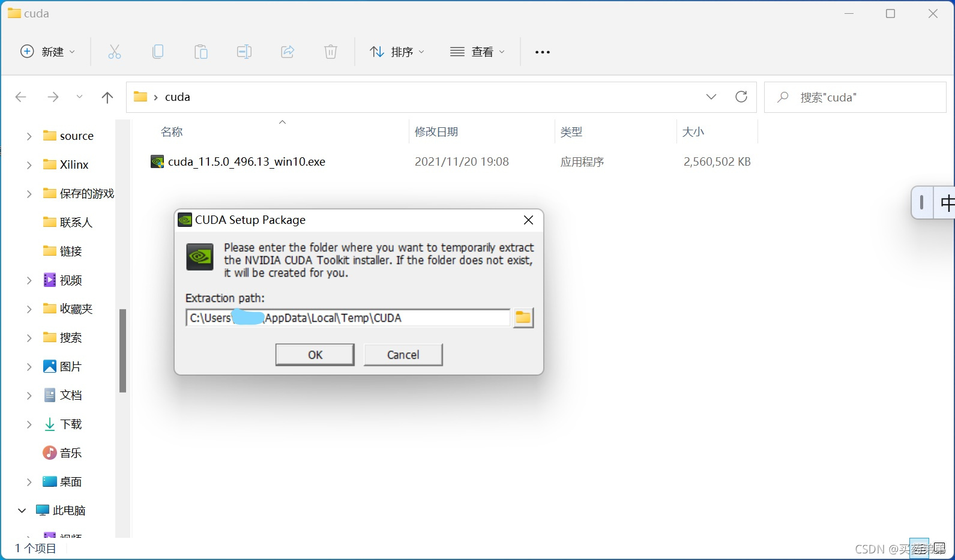The height and width of the screenshot is (560, 955).
Task: Click the Cut scissors icon
Action: [115, 52]
